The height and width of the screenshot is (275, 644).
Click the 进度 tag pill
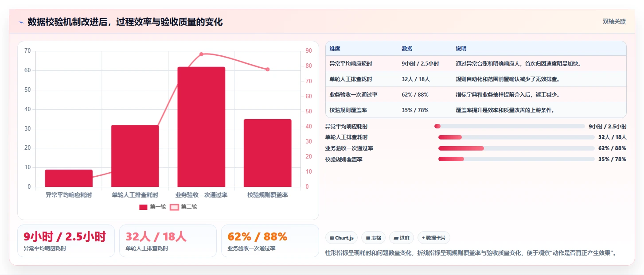(402, 238)
